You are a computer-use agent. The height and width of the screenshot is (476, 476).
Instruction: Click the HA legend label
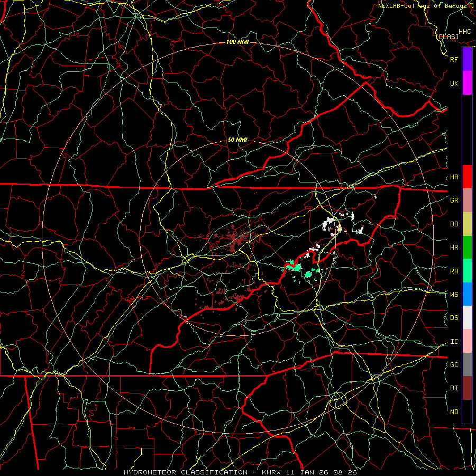[x=454, y=177]
